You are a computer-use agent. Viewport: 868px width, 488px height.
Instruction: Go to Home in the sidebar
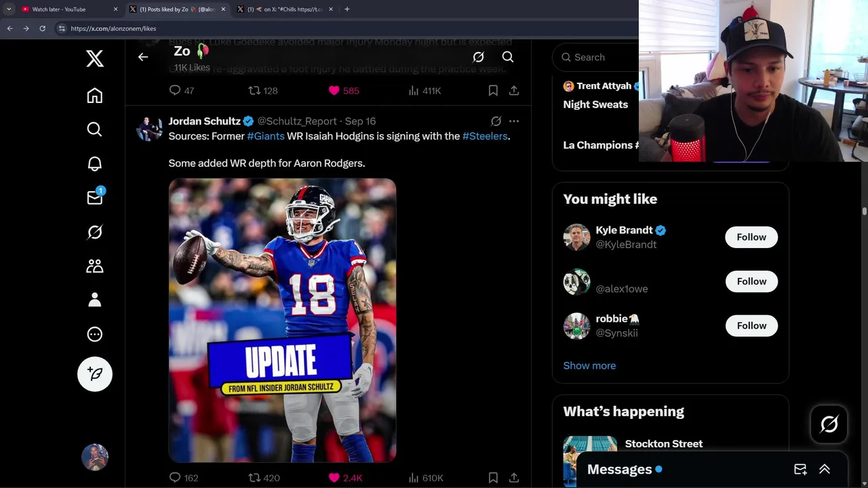point(95,96)
